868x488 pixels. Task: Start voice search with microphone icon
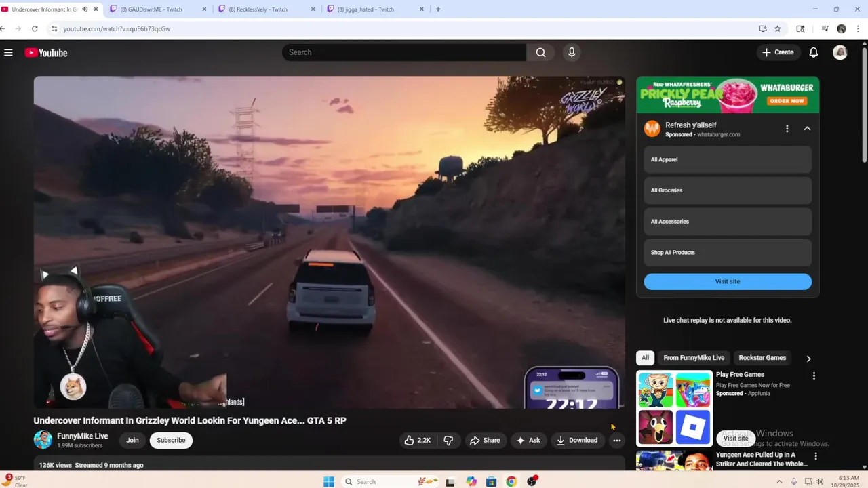(572, 52)
